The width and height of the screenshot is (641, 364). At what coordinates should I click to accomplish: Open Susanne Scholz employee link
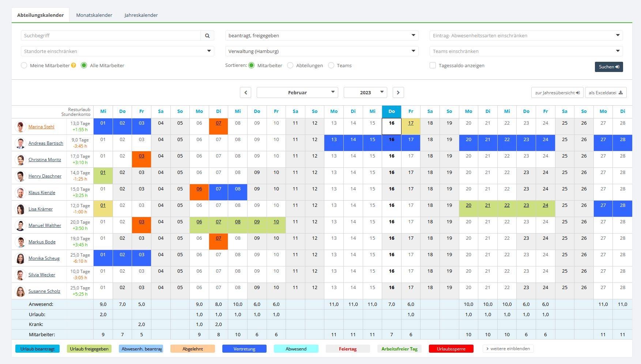point(44,291)
